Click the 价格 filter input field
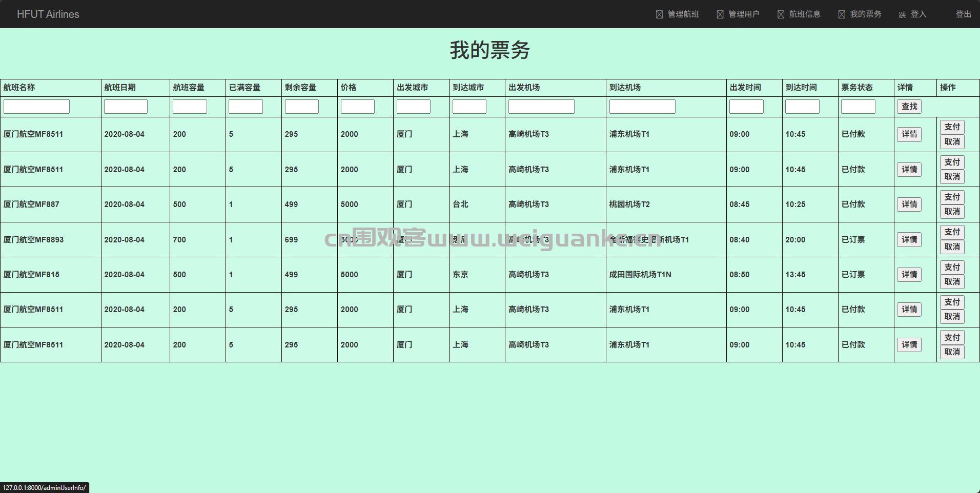This screenshot has height=493, width=980. point(357,107)
